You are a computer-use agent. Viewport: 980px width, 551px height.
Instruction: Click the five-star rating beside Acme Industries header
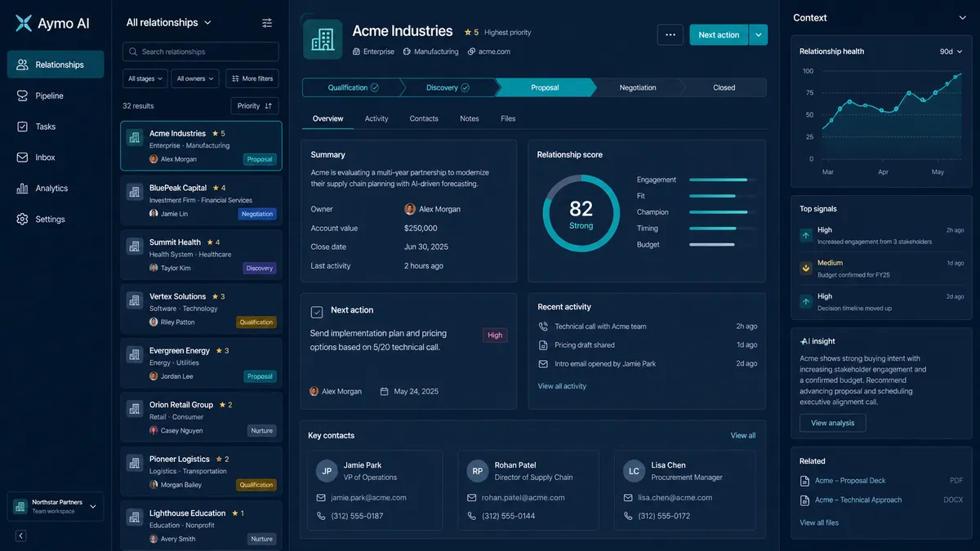click(x=471, y=33)
